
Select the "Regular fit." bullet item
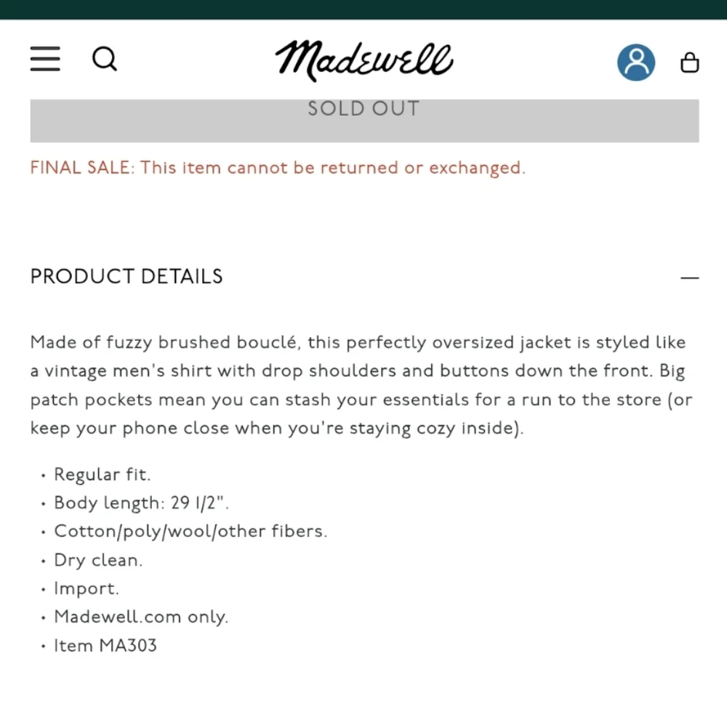pyautogui.click(x=102, y=475)
